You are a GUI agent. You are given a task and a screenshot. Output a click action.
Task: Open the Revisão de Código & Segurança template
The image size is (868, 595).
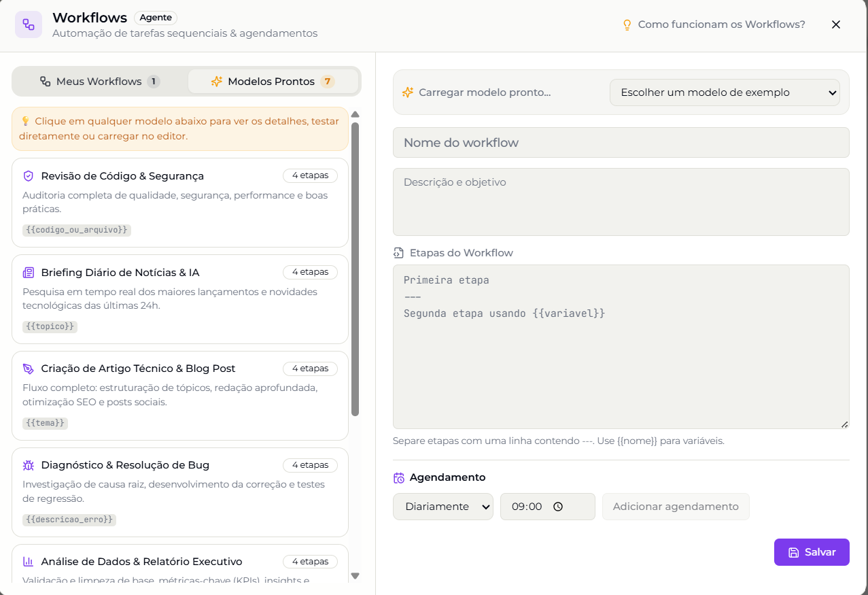(180, 203)
